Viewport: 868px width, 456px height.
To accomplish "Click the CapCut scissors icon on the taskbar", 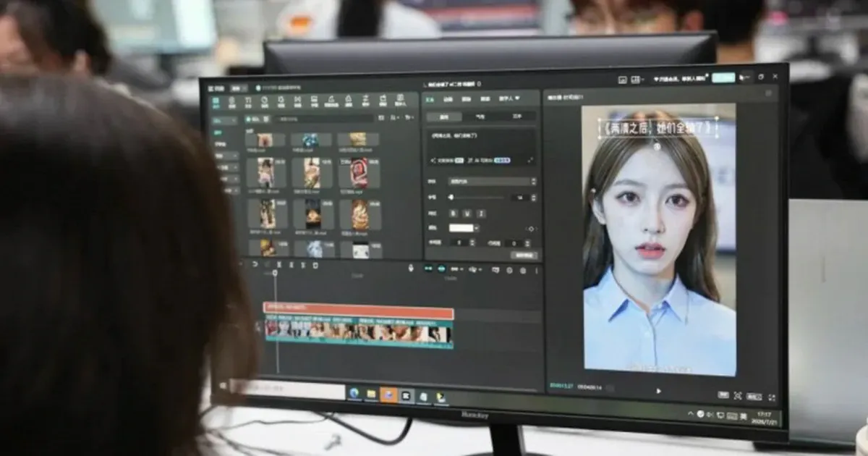I will [x=406, y=395].
